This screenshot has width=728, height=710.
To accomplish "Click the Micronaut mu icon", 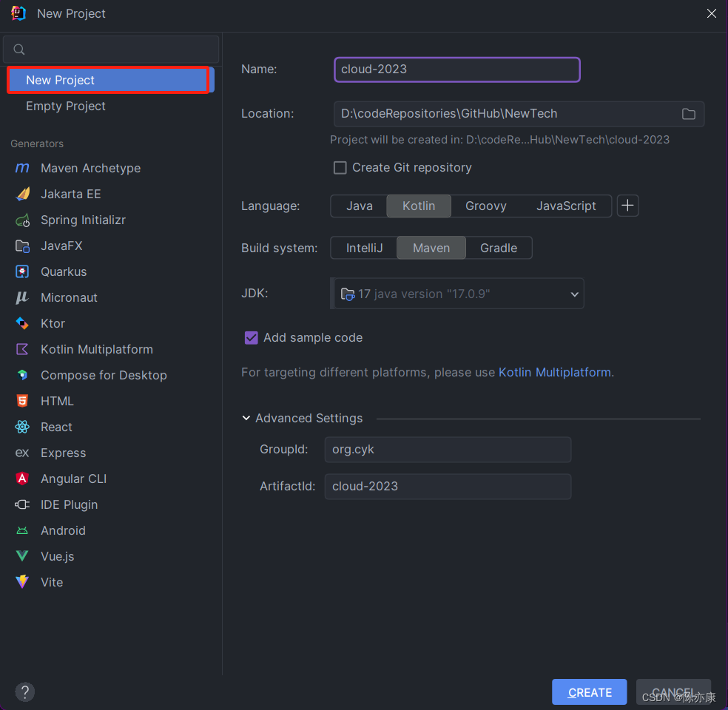I will tap(22, 297).
